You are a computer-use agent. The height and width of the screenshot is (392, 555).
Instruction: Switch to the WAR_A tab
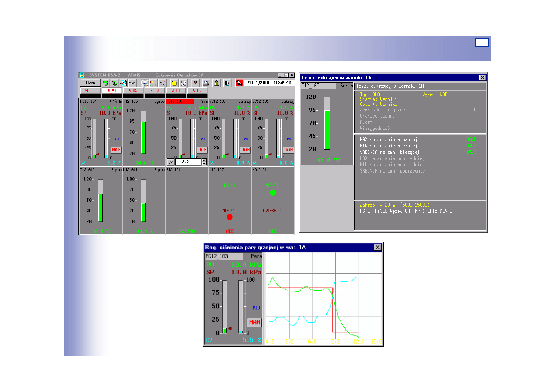point(91,90)
